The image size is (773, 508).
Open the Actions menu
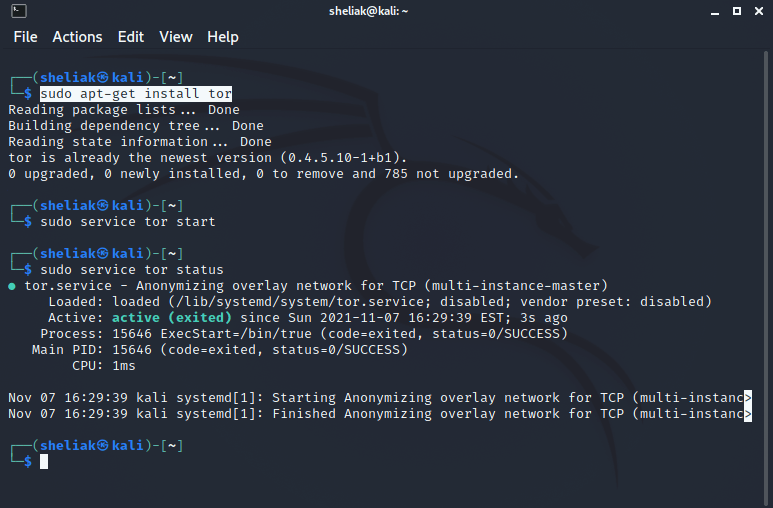point(77,37)
